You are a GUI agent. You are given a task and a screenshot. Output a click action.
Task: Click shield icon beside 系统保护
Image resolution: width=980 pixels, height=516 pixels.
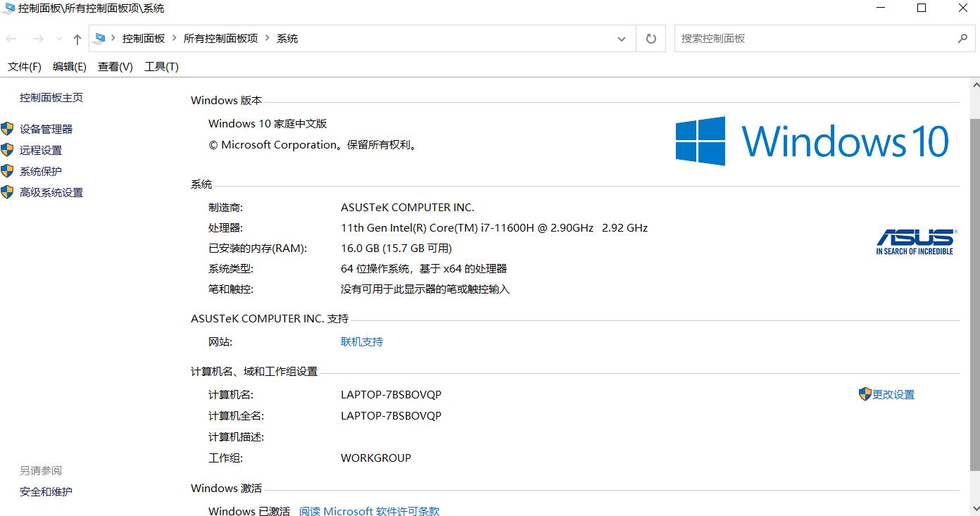[7, 170]
